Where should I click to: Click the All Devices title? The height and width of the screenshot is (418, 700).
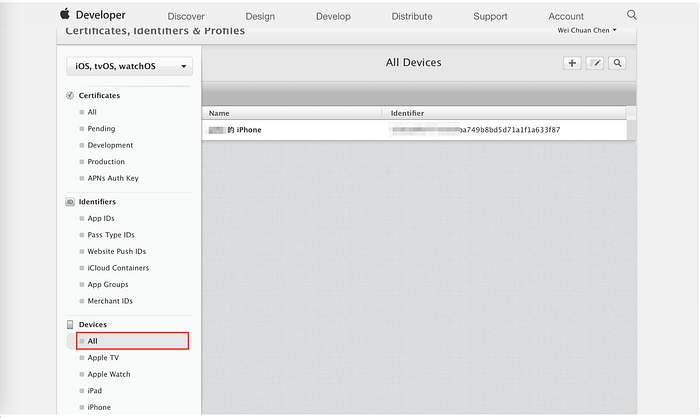(x=413, y=63)
